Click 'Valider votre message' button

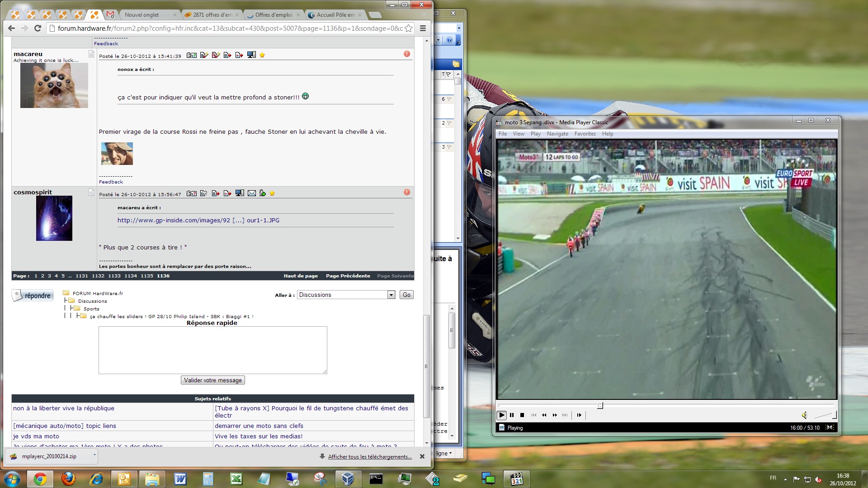pyautogui.click(x=213, y=380)
